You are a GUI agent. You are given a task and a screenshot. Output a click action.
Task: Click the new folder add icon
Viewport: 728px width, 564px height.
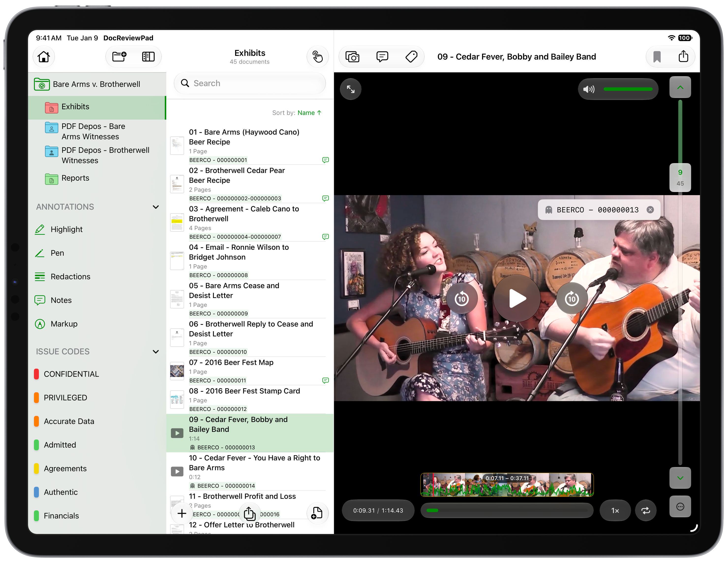(x=119, y=57)
